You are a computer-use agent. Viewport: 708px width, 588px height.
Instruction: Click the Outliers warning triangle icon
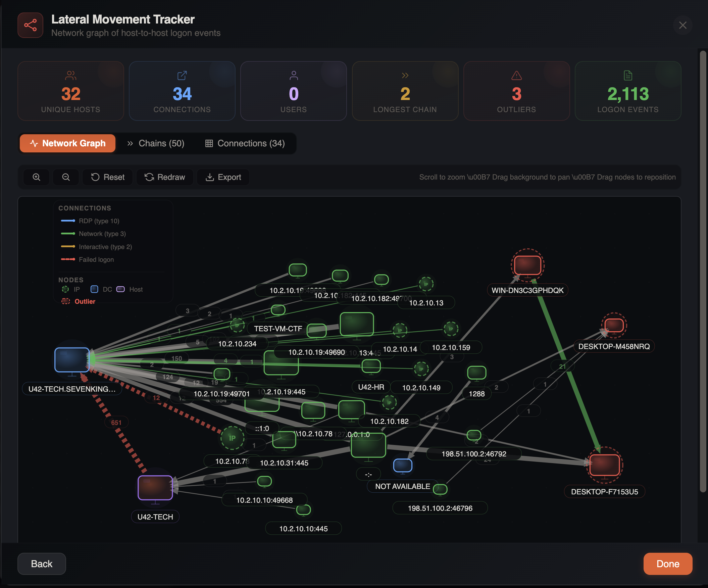point(516,75)
